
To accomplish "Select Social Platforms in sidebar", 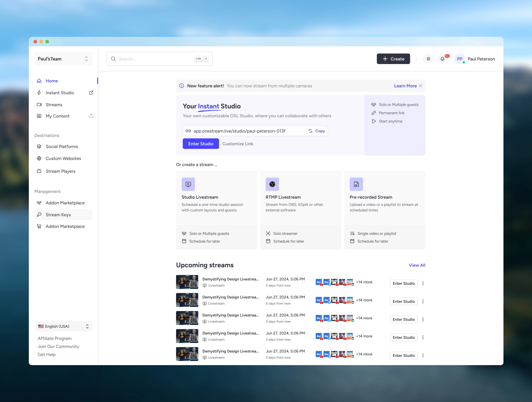I will click(62, 147).
